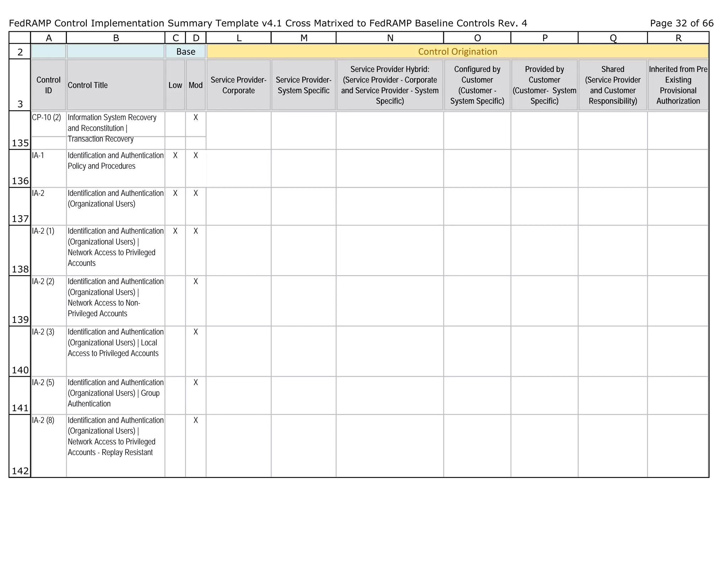Click the Base header cell
This screenshot has width=728, height=563.
186,52
